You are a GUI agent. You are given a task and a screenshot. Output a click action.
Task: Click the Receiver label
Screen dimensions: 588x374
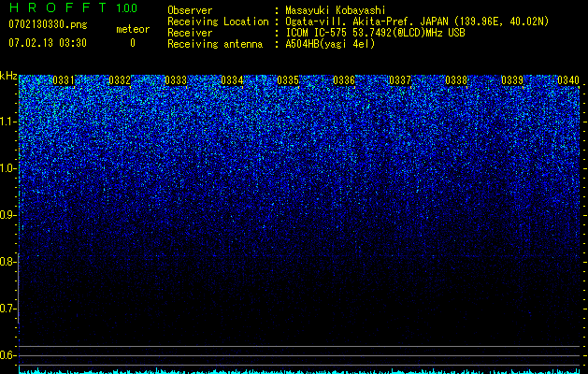tap(190, 33)
